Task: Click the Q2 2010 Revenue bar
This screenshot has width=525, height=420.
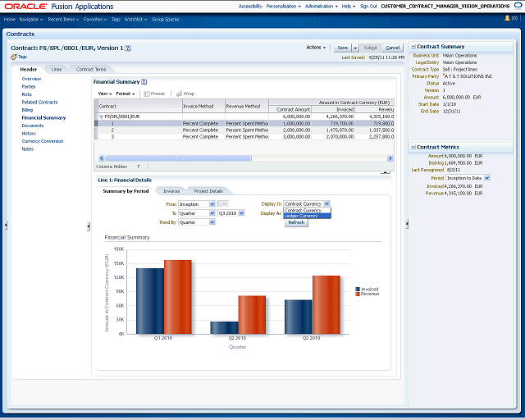Action: pyautogui.click(x=252, y=315)
